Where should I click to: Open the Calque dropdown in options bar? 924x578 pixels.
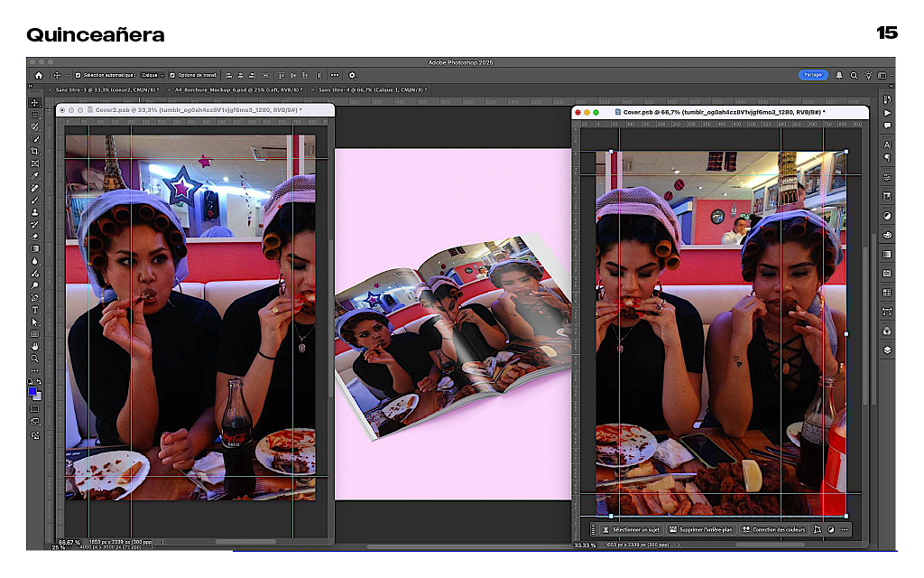pos(151,75)
